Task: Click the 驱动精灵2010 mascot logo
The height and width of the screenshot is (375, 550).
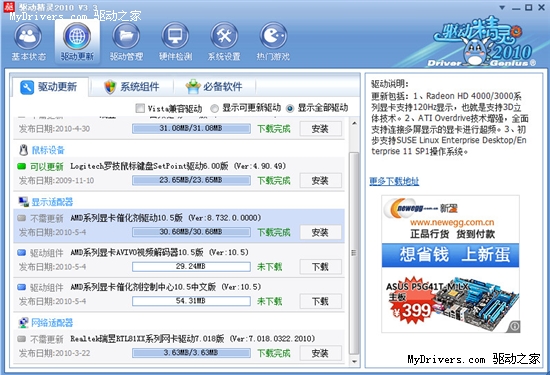Action: [x=482, y=42]
